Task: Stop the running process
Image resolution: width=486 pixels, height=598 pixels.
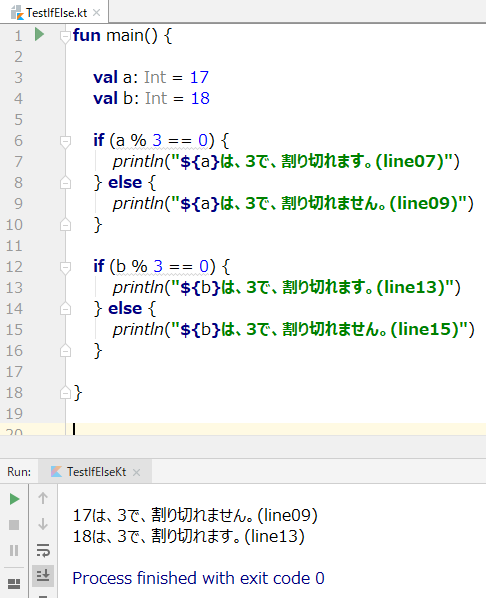Action: [x=14, y=525]
